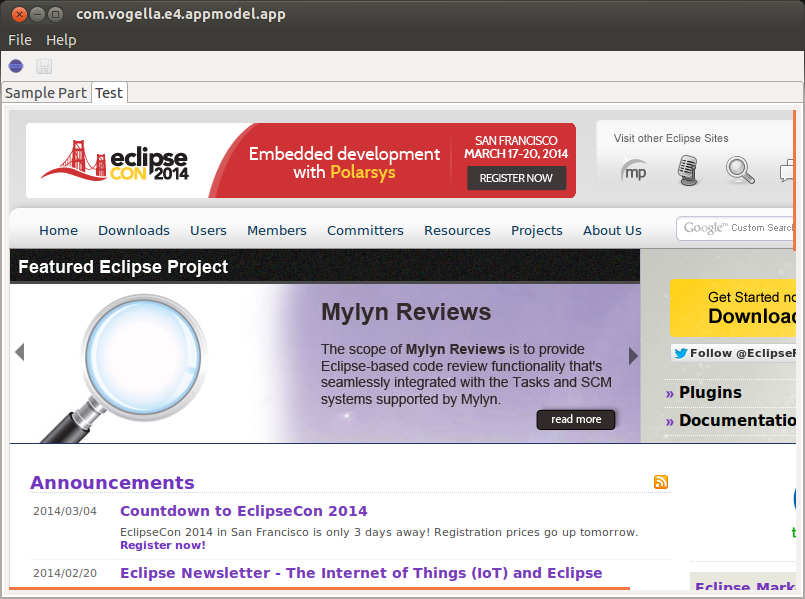This screenshot has height=599, width=805.
Task: Click the Eclipse sphere toolbar icon
Action: pyautogui.click(x=16, y=66)
